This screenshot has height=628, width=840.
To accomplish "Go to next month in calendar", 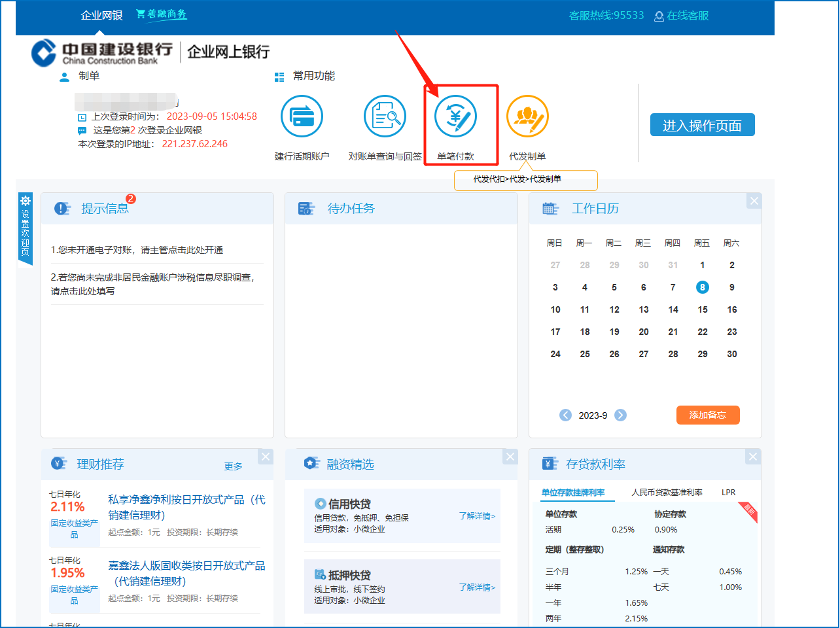I will [621, 415].
